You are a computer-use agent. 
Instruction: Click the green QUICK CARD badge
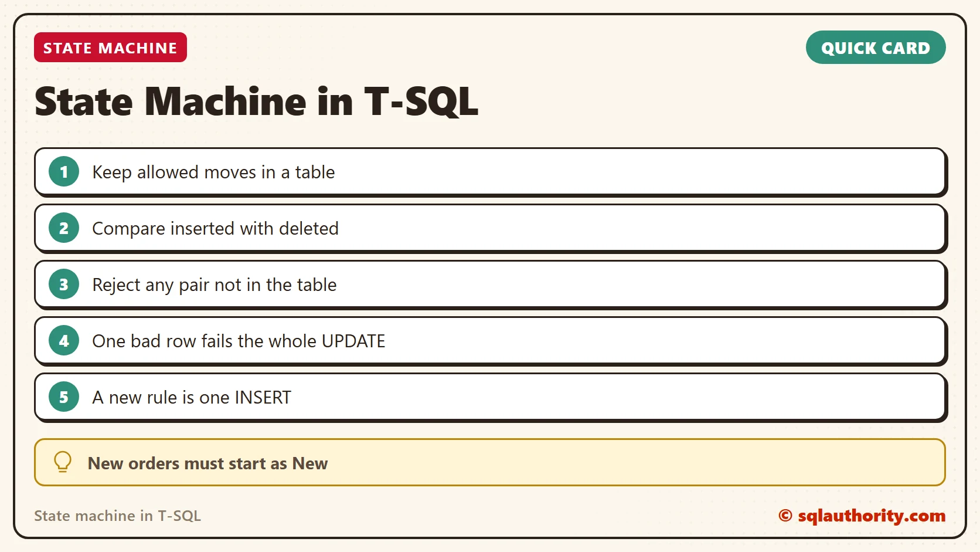(876, 48)
